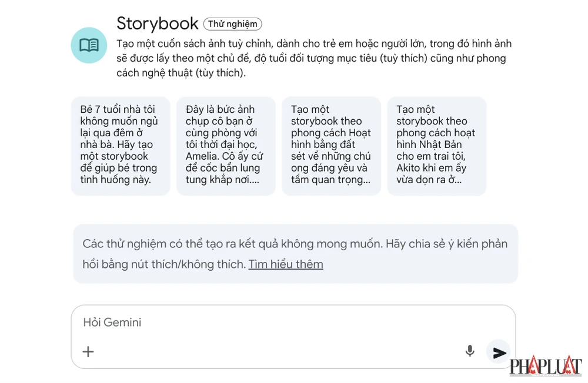Image resolution: width=588 pixels, height=383 pixels.
Task: Activate the microphone voice input
Action: 469,351
